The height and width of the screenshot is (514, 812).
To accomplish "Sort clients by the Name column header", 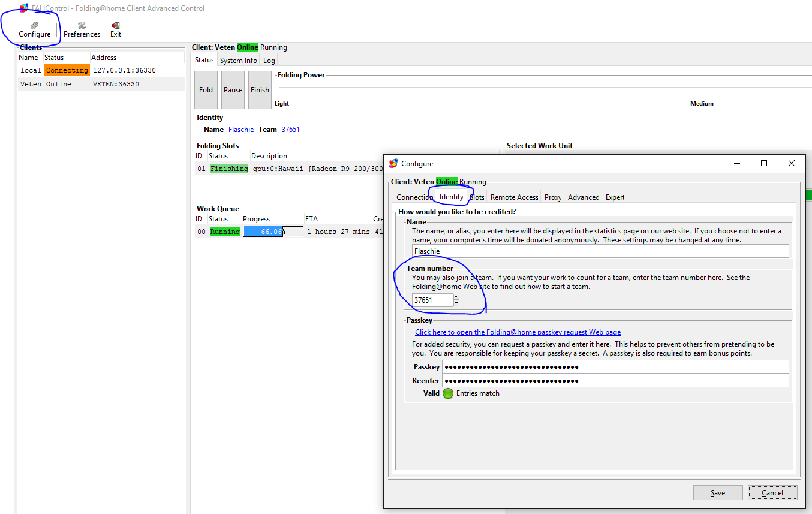I will 28,58.
